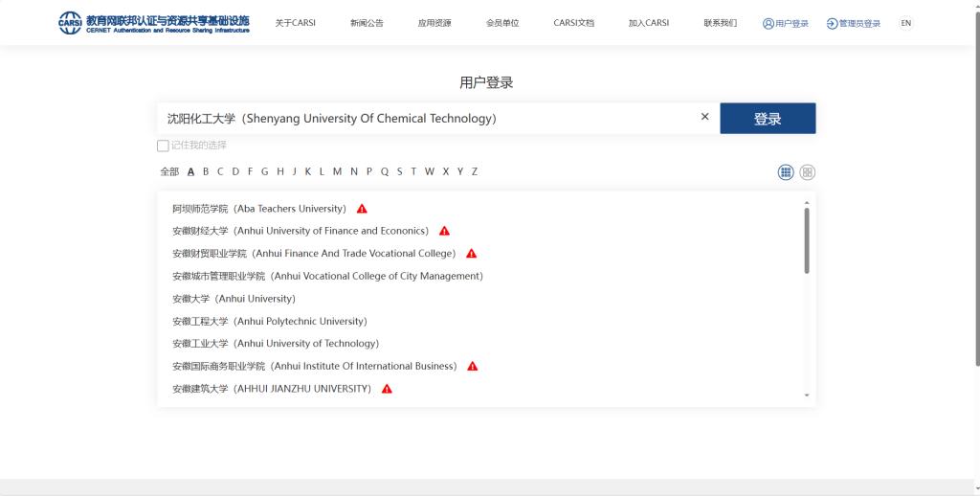The width and height of the screenshot is (980, 496).
Task: Filter universities by letter B
Action: click(x=206, y=171)
